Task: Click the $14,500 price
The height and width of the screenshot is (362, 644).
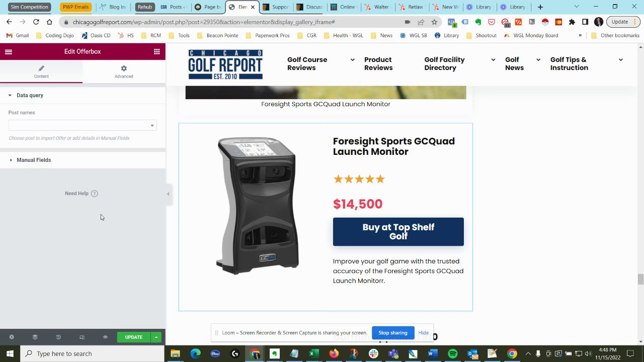Action: (x=358, y=204)
